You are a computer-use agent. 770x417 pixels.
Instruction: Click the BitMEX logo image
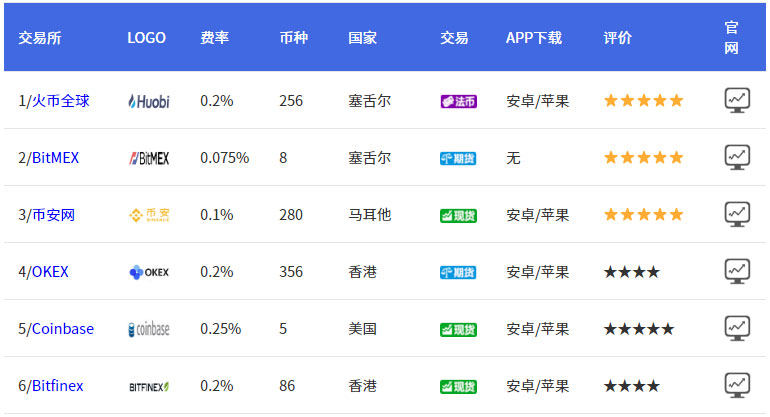coord(149,158)
